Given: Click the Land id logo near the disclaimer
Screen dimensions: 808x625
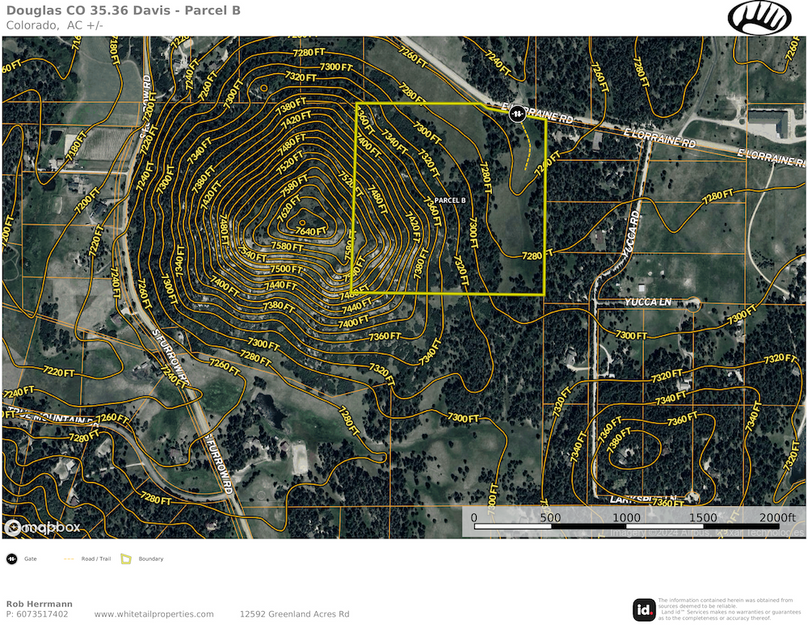Looking at the screenshot, I should tap(643, 608).
